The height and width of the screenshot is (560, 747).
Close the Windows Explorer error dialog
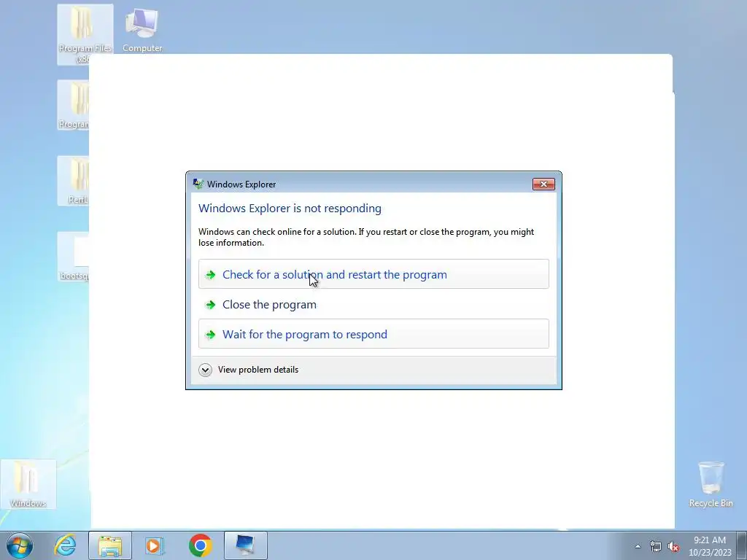(543, 184)
